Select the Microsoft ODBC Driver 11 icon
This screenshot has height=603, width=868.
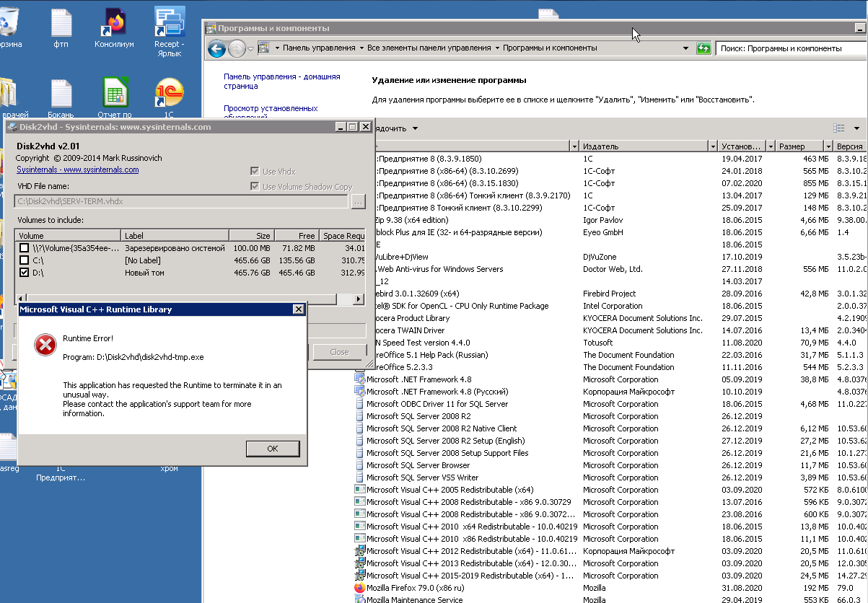pos(361,404)
